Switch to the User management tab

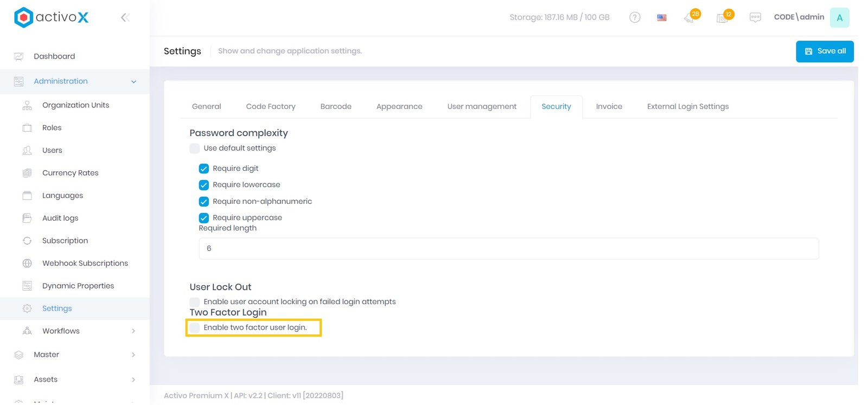[x=482, y=107]
